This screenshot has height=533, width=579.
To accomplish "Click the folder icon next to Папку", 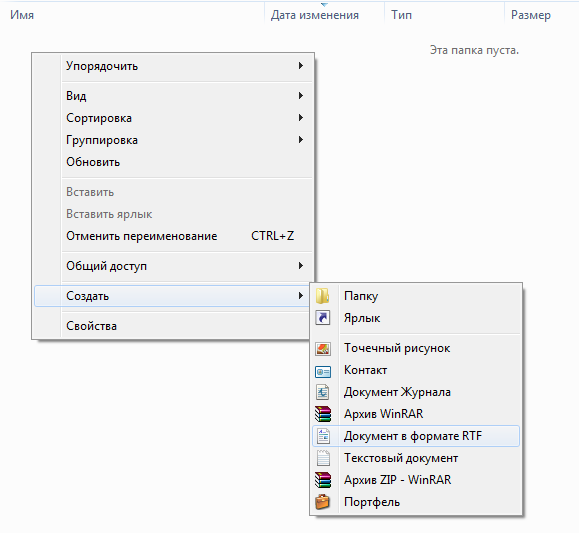I will tap(323, 296).
